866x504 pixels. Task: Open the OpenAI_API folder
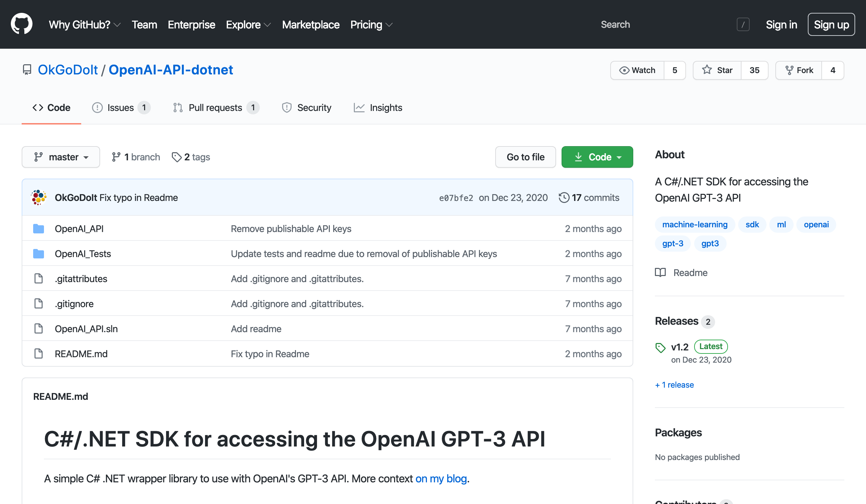[79, 228]
